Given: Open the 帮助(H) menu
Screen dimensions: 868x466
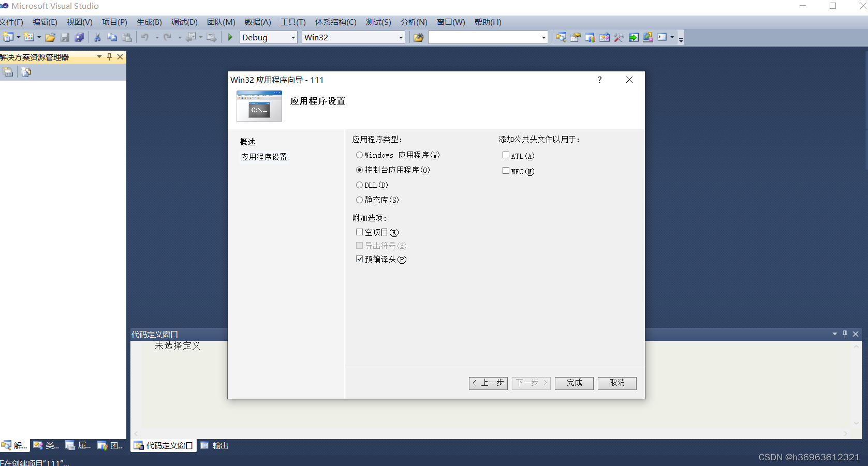Looking at the screenshot, I should coord(488,22).
